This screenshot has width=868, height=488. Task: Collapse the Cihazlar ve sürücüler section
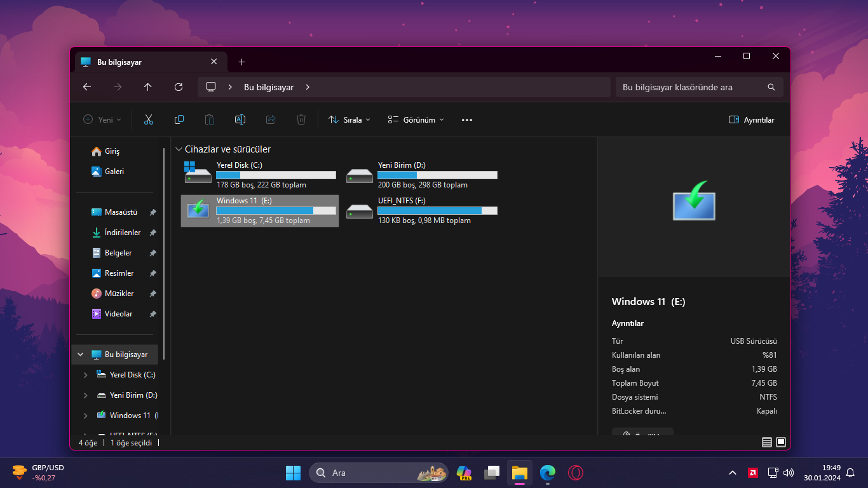tap(179, 149)
